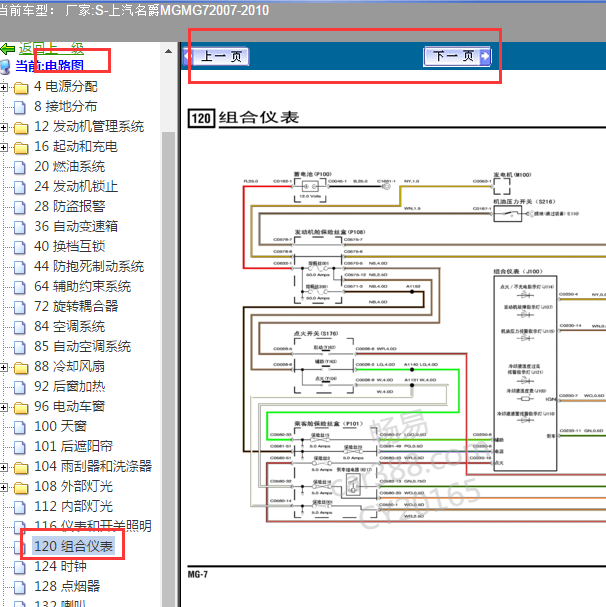Select the 120 组合仪表 entry
The width and height of the screenshot is (606, 607).
pyautogui.click(x=73, y=546)
